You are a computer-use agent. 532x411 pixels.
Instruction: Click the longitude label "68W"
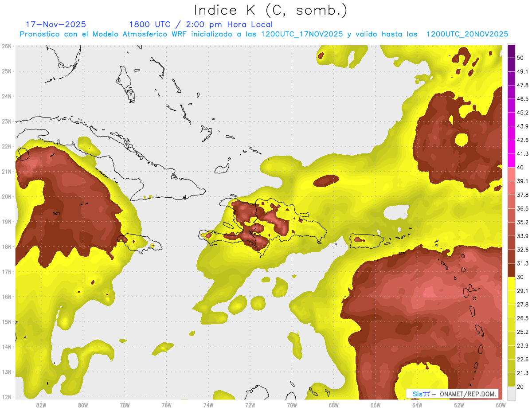tap(333, 405)
